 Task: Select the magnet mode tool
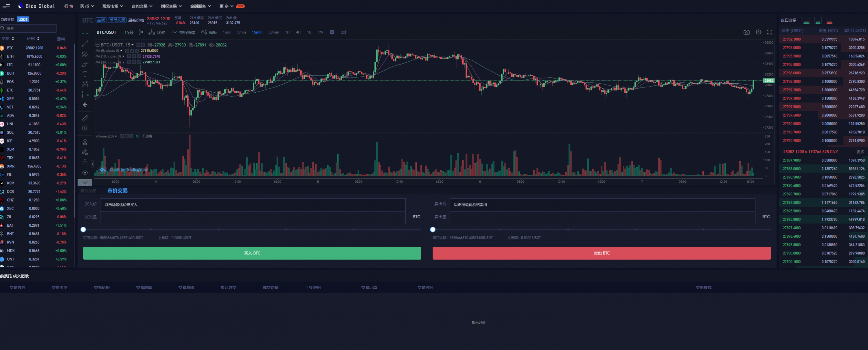coord(85,142)
